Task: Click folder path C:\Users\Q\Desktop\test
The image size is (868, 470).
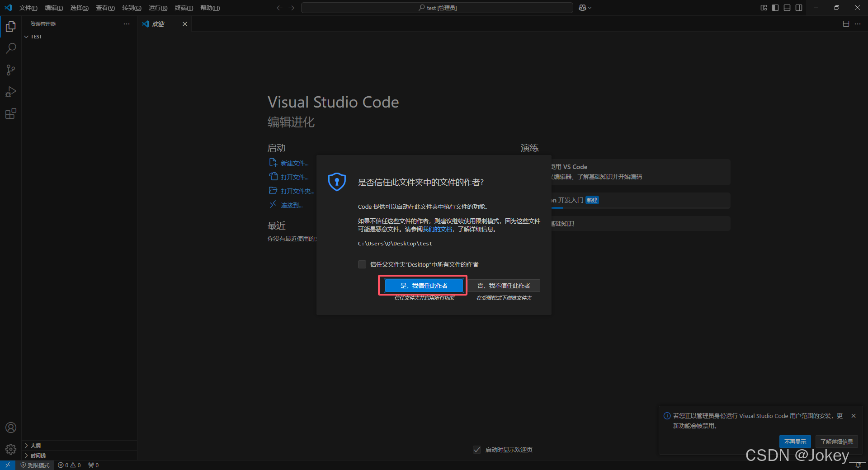Action: pyautogui.click(x=395, y=244)
